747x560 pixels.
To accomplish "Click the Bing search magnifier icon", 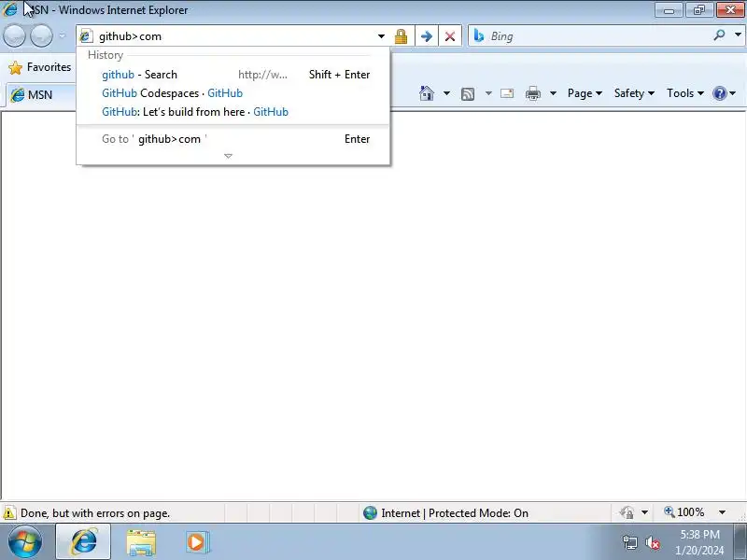I will click(x=719, y=35).
